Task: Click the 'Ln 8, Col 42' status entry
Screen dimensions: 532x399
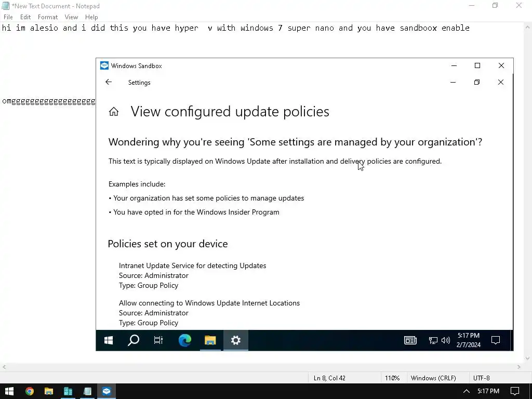Action: click(329, 378)
